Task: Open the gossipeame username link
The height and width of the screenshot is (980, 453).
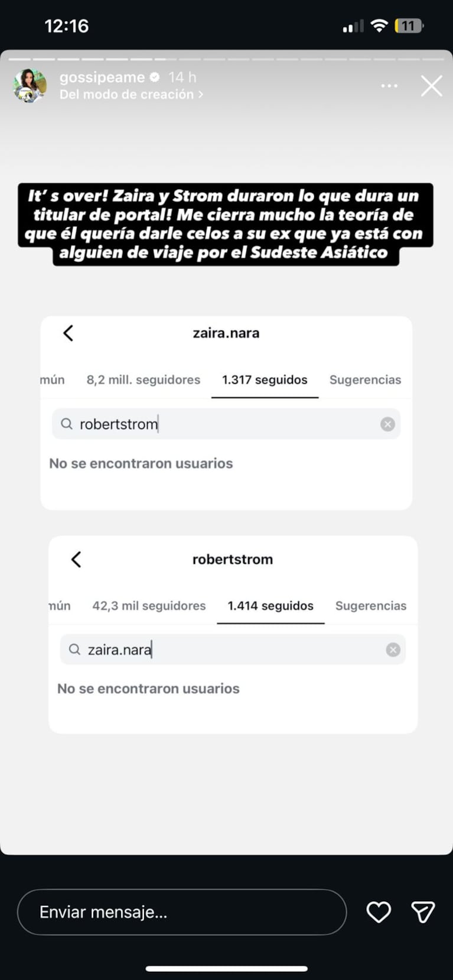Action: click(x=102, y=77)
